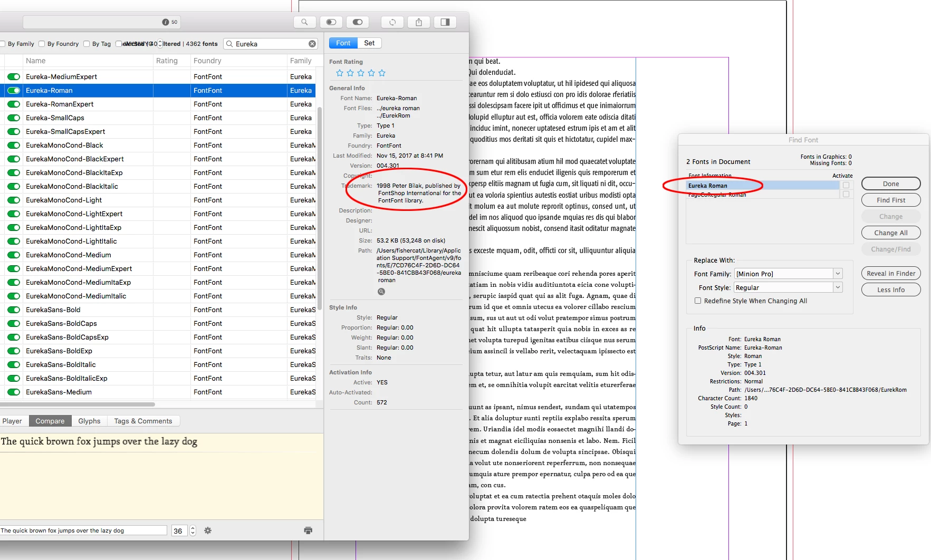This screenshot has width=931, height=560.
Task: Click the print icon in preview bar
Action: click(308, 530)
